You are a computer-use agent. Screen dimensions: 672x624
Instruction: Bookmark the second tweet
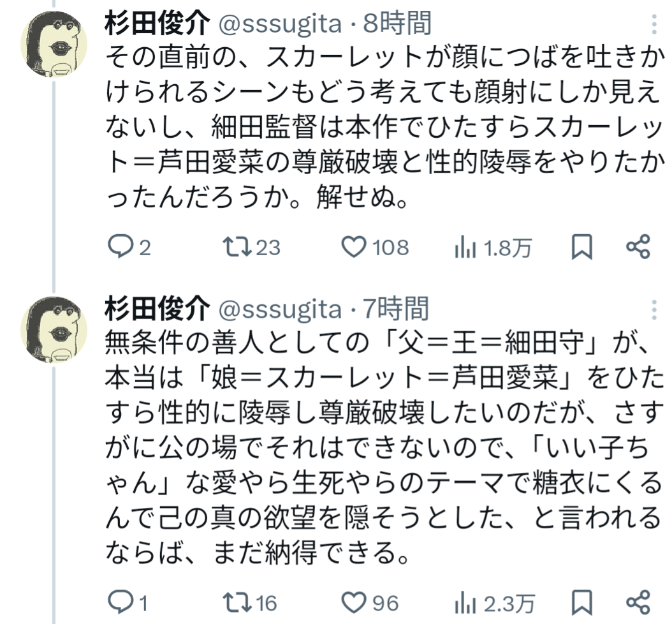tap(581, 602)
